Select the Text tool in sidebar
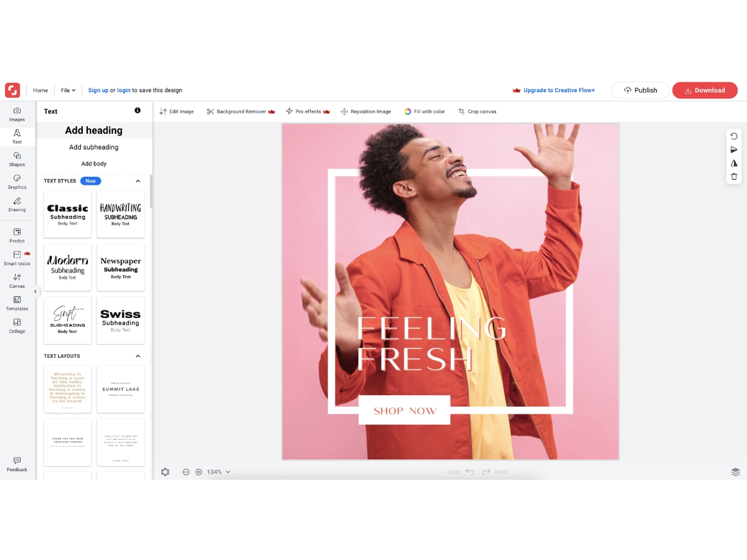Viewport: 747px width, 560px height. pos(17,137)
